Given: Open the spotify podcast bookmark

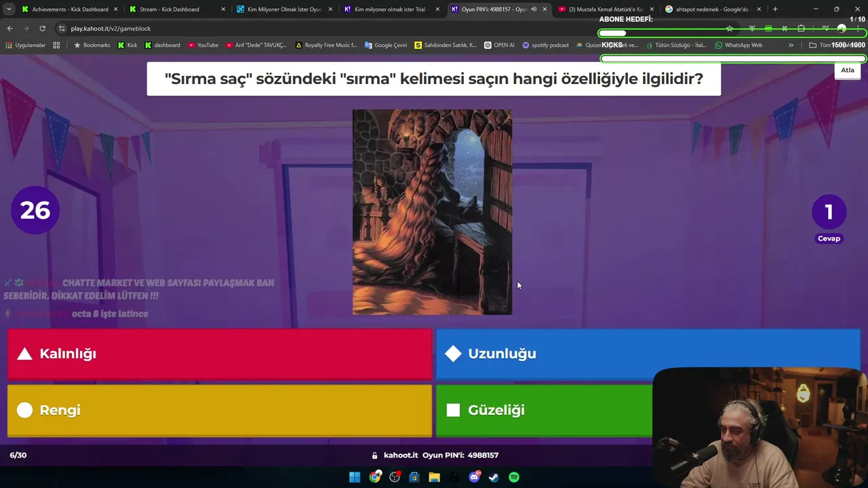Looking at the screenshot, I should tap(545, 45).
